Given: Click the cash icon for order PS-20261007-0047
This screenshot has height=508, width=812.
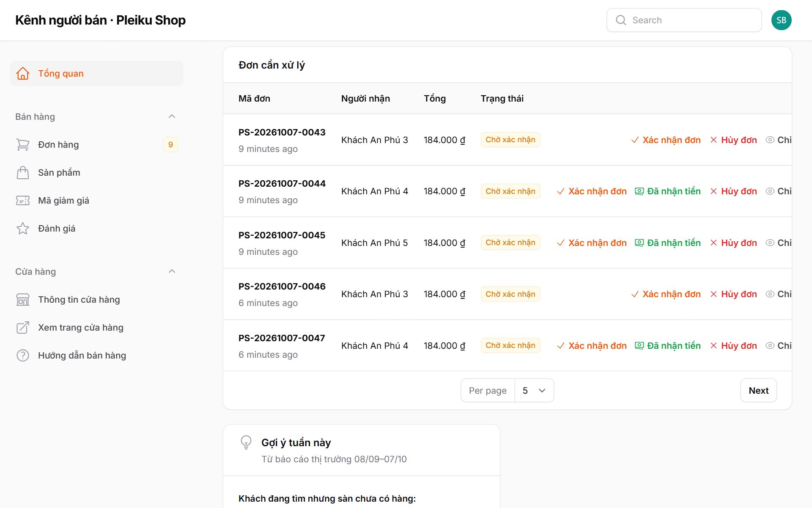Looking at the screenshot, I should point(639,345).
